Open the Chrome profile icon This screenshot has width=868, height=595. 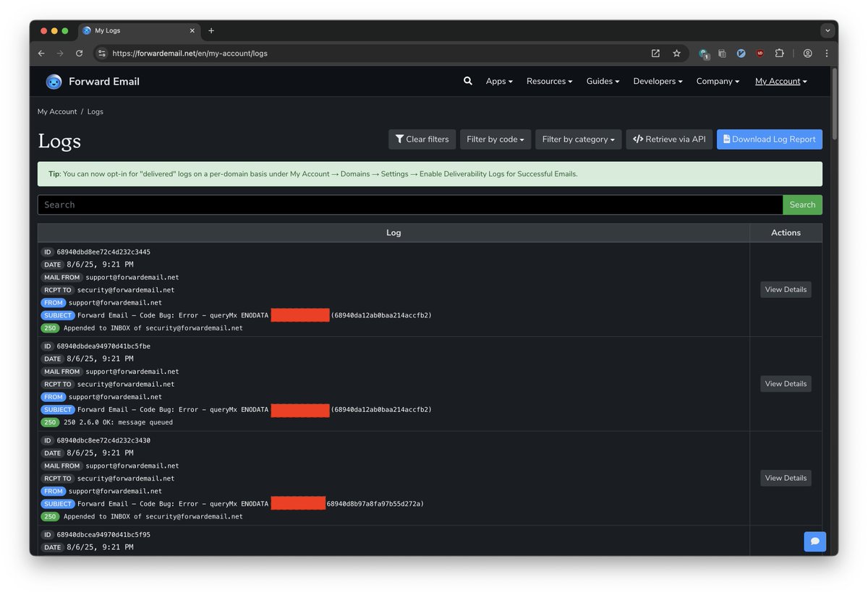808,53
